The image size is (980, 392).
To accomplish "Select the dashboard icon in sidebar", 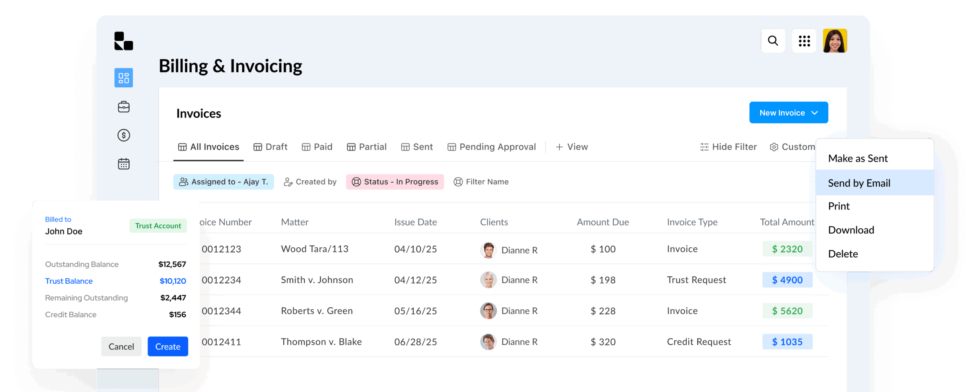I will [x=124, y=78].
